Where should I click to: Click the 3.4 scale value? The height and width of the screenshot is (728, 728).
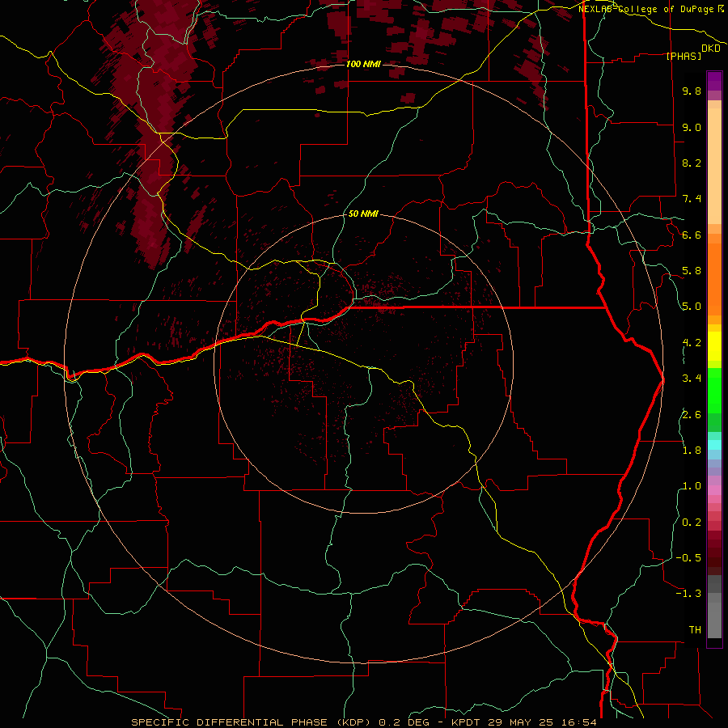click(692, 379)
